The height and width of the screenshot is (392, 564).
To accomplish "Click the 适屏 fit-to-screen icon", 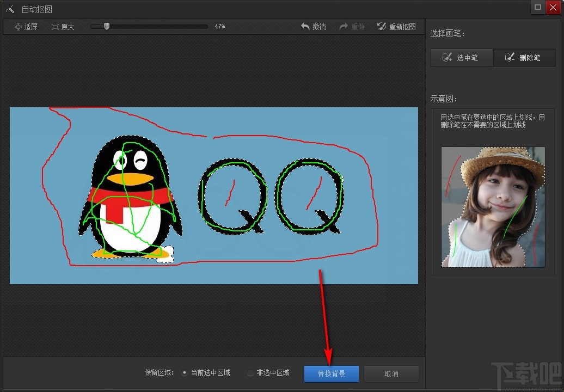I will click(18, 27).
